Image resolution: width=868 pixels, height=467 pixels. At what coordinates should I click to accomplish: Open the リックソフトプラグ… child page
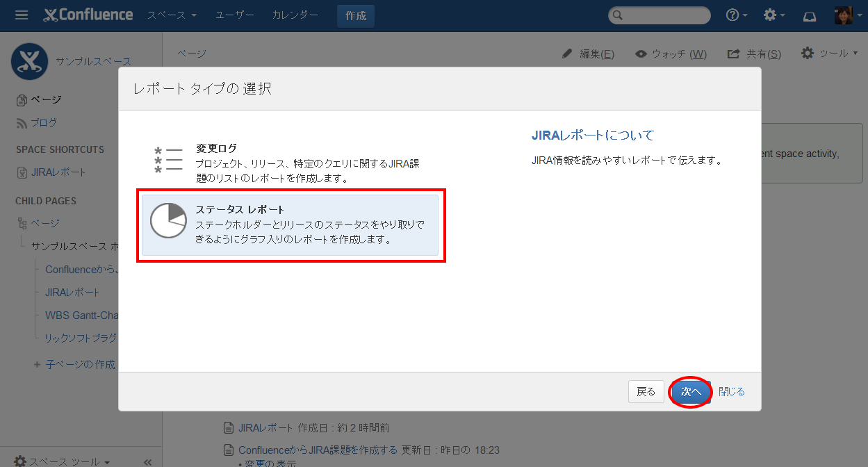81,338
